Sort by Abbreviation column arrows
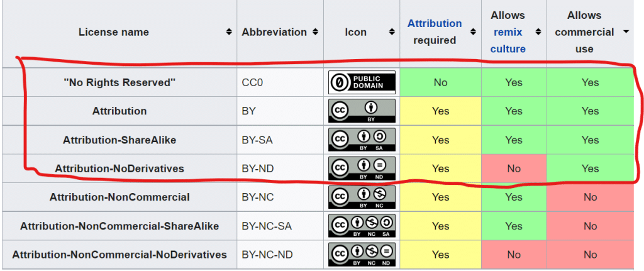The width and height of the screenshot is (644, 271). 316,32
